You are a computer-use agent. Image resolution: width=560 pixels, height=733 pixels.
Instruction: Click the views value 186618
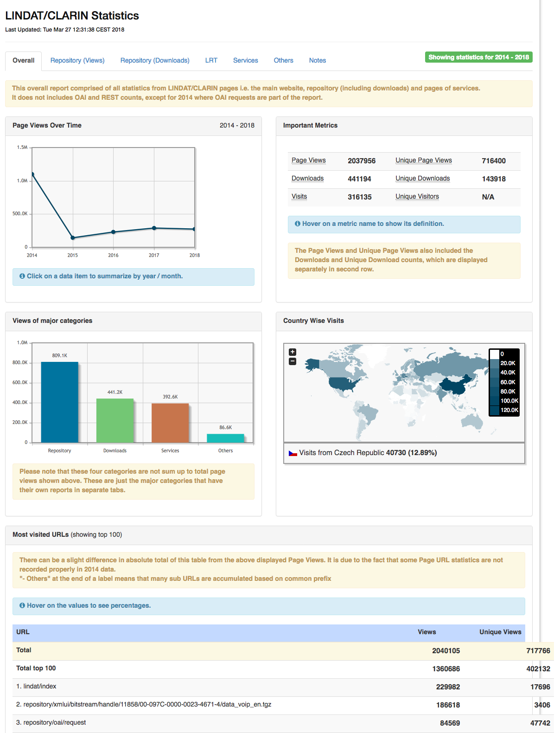tap(448, 705)
